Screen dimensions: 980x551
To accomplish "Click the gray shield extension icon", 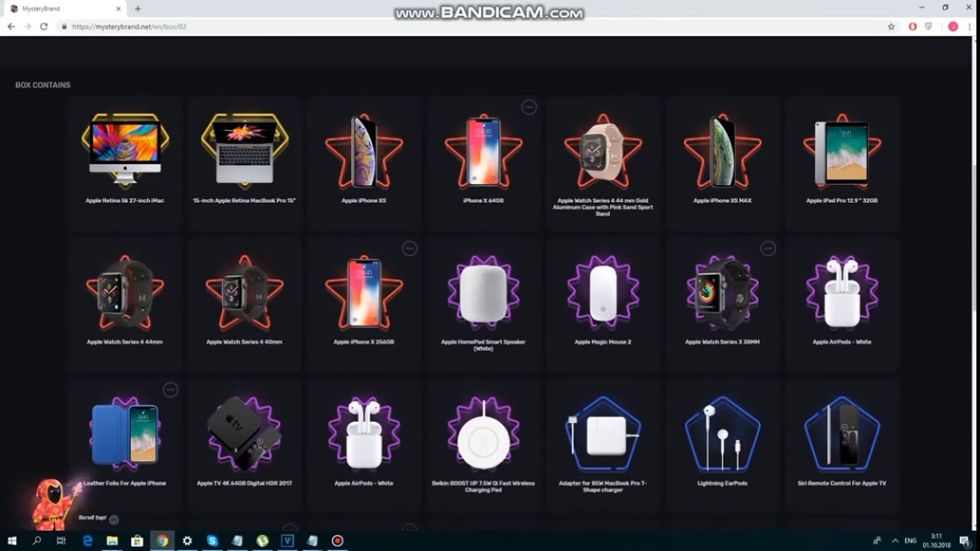I will (x=929, y=26).
